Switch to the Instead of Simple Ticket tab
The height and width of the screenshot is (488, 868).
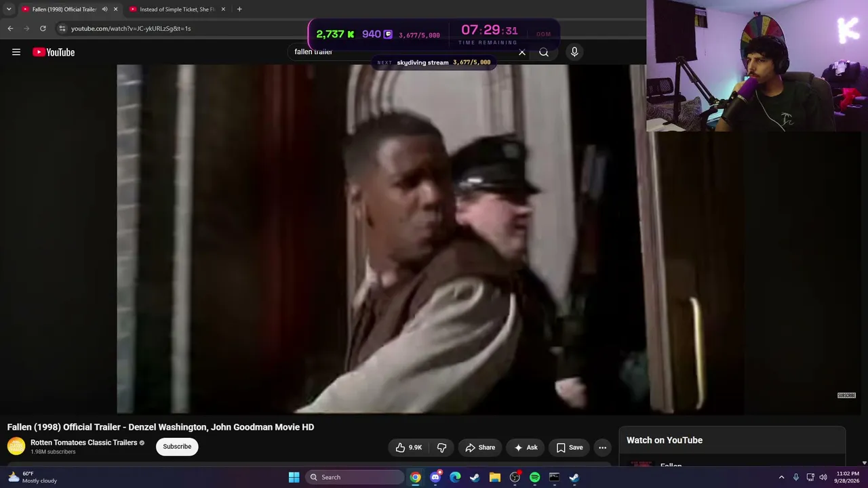click(177, 9)
